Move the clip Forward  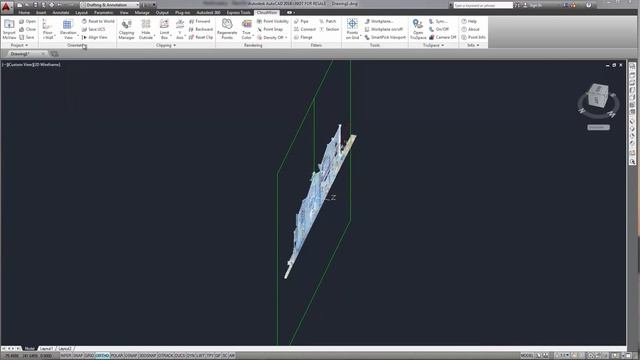pyautogui.click(x=200, y=21)
